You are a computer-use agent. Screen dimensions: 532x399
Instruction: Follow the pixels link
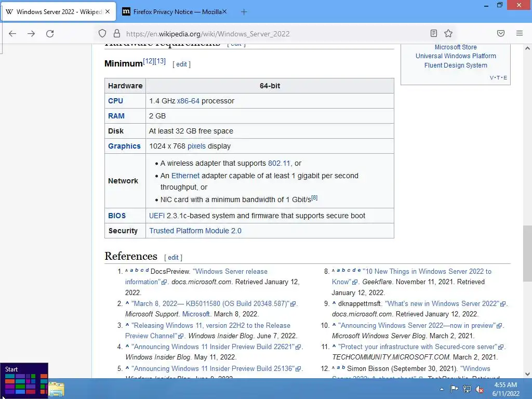(x=196, y=146)
